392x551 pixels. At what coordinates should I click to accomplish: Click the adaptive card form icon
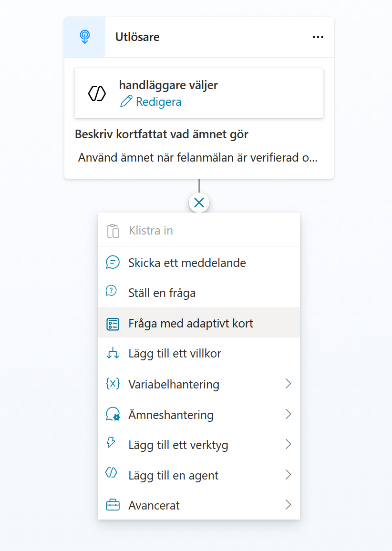(113, 324)
